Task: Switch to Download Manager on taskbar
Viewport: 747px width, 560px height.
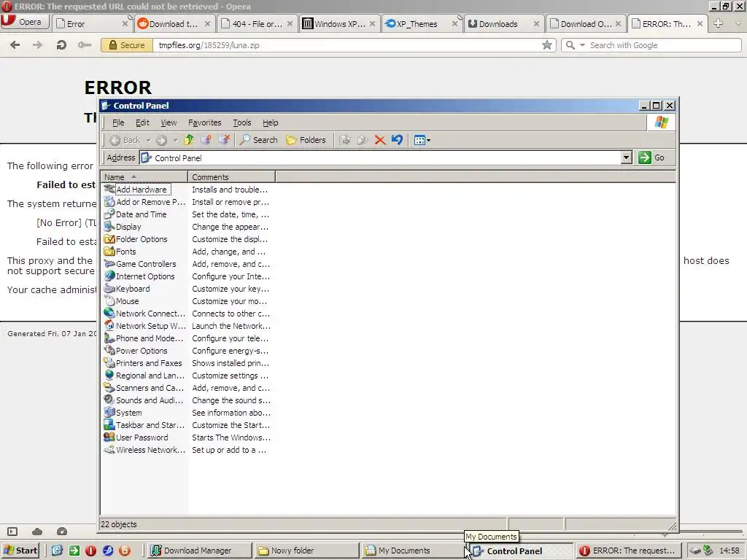Action: coord(199,551)
